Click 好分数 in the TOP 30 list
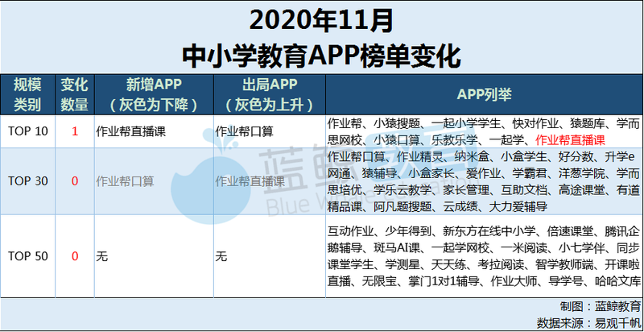 [x=576, y=156]
